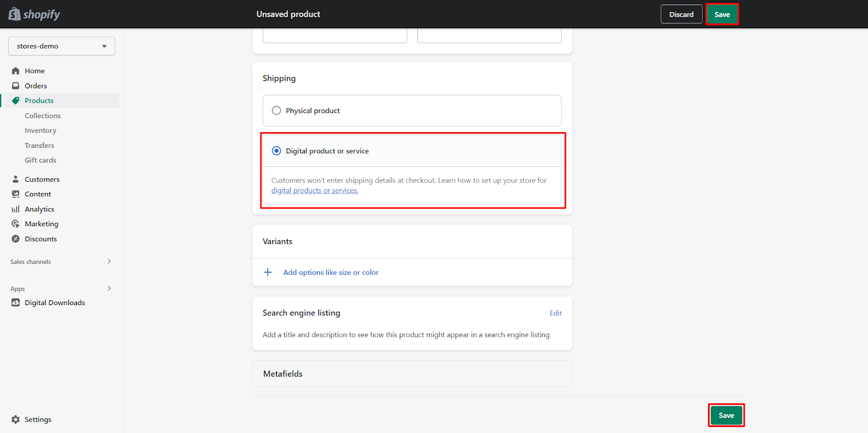Select Digital product or service option
Image resolution: width=868 pixels, height=433 pixels.
coord(277,151)
